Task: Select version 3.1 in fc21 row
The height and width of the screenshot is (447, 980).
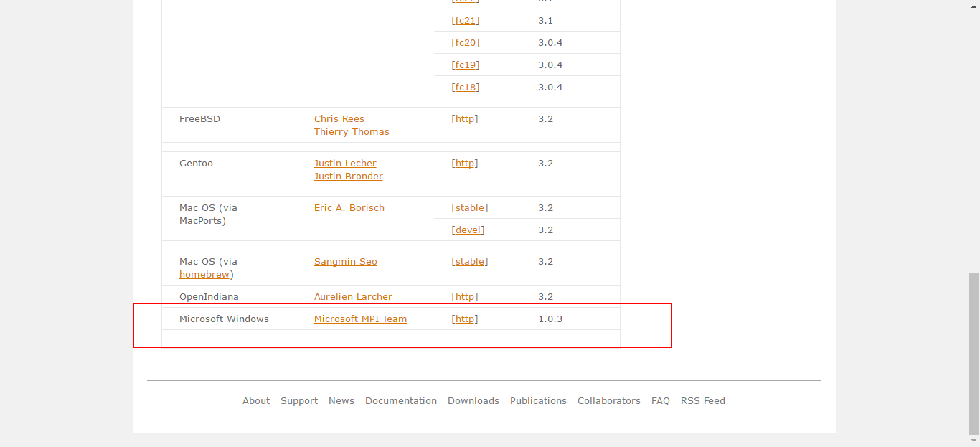Action: tap(545, 20)
